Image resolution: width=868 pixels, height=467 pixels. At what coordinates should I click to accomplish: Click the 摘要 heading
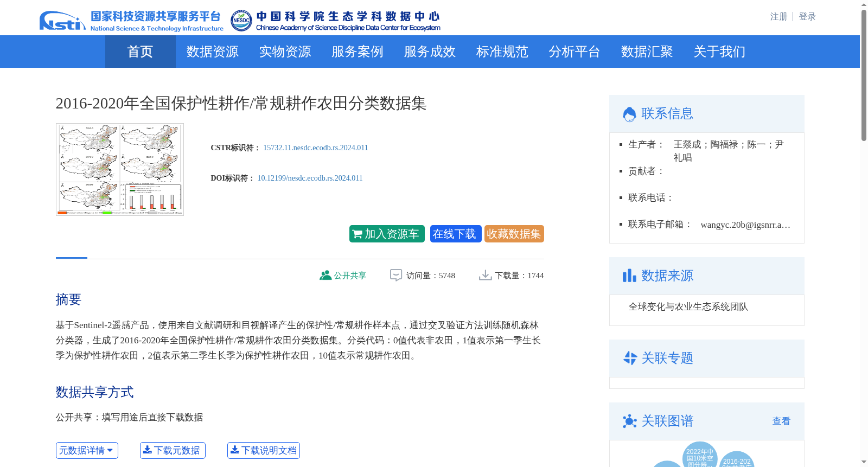[68, 299]
